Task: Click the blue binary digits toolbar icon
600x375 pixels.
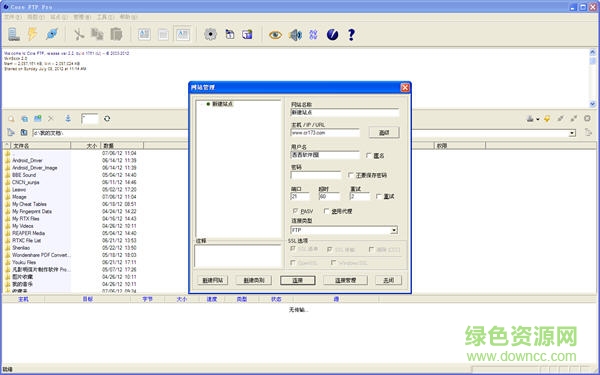Action: [x=313, y=35]
